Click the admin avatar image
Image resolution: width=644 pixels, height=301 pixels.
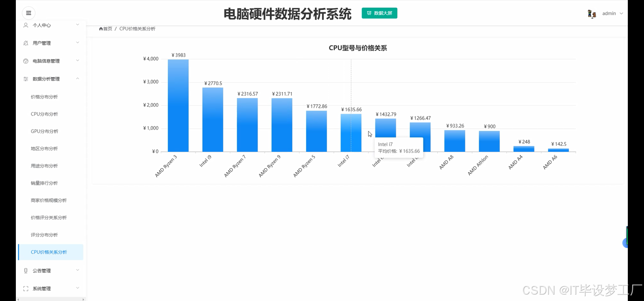click(x=592, y=13)
